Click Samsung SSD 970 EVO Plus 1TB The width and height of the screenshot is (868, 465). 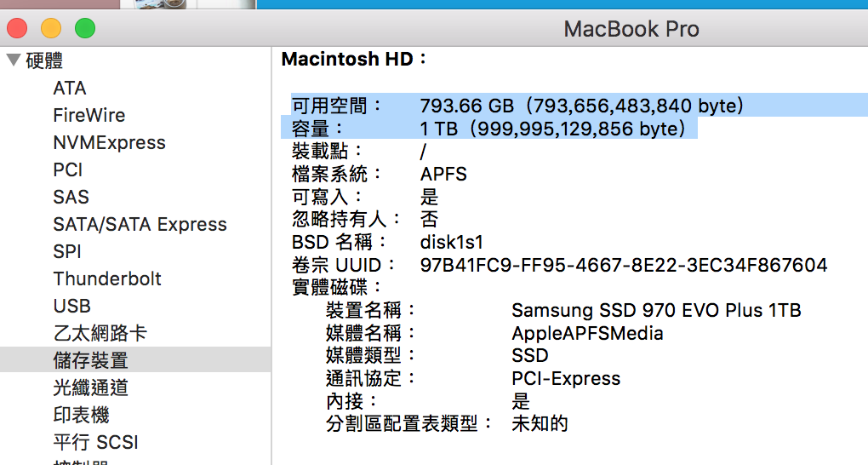coord(657,310)
